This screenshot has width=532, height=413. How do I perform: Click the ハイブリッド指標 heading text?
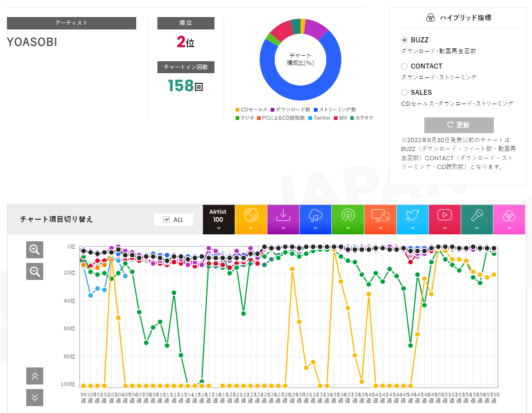[466, 17]
